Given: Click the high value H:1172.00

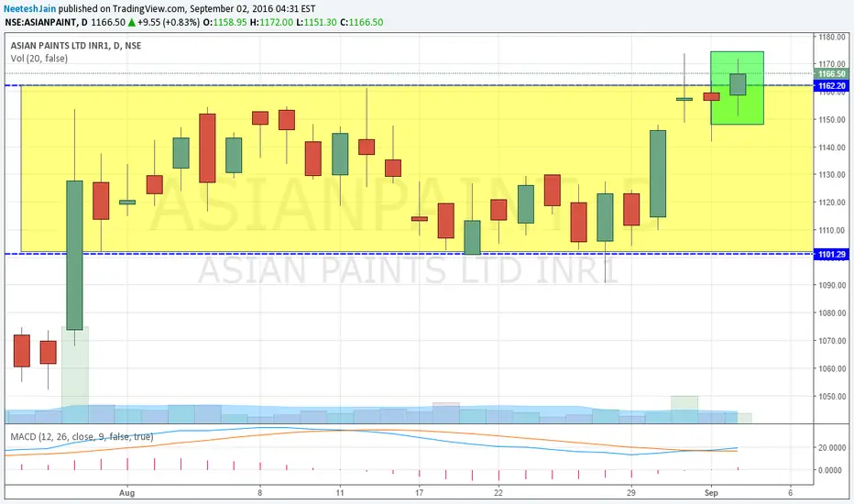Looking at the screenshot, I should click(272, 22).
